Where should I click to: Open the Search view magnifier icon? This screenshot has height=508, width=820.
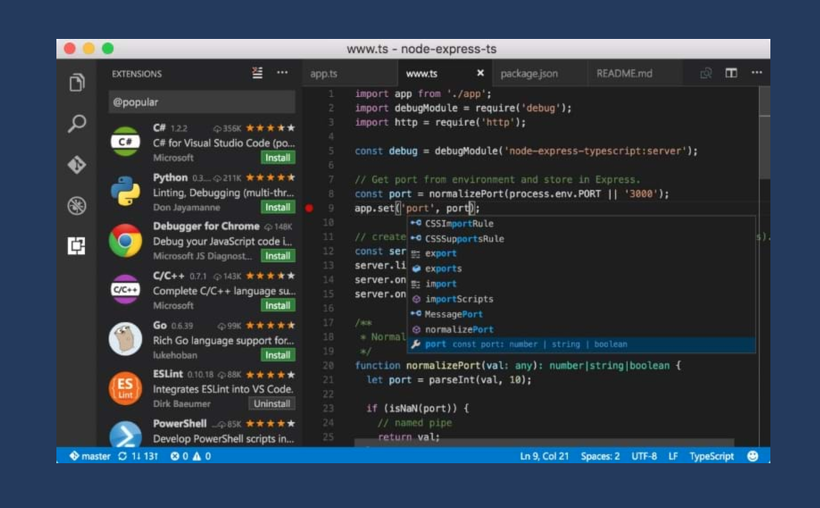[x=77, y=124]
